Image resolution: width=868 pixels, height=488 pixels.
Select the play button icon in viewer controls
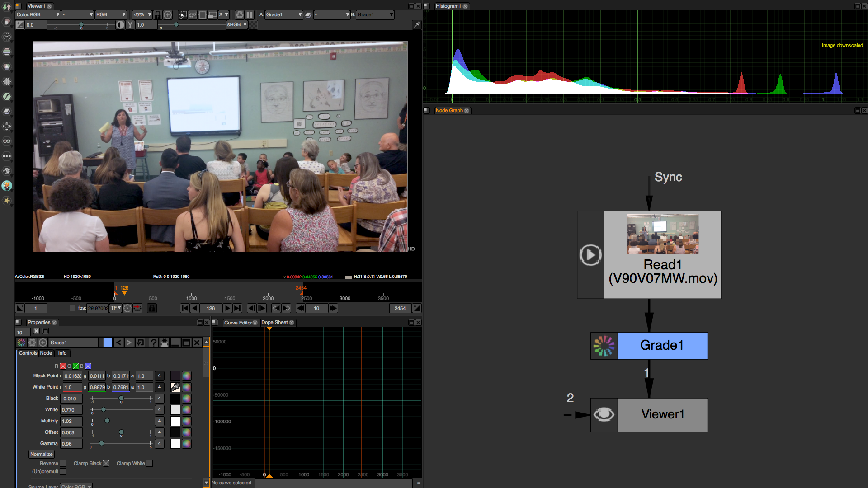tap(228, 308)
